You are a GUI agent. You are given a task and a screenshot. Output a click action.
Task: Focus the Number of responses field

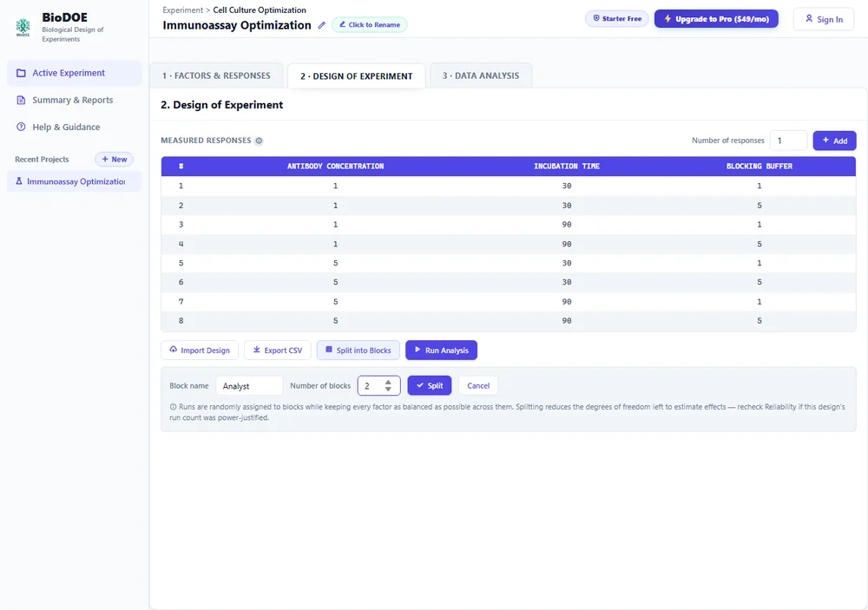click(x=788, y=141)
